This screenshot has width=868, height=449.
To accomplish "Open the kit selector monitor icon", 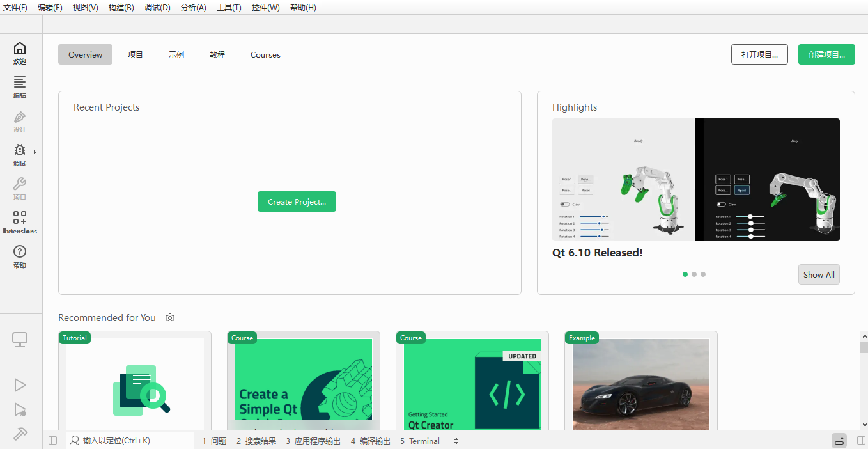I will click(x=20, y=340).
